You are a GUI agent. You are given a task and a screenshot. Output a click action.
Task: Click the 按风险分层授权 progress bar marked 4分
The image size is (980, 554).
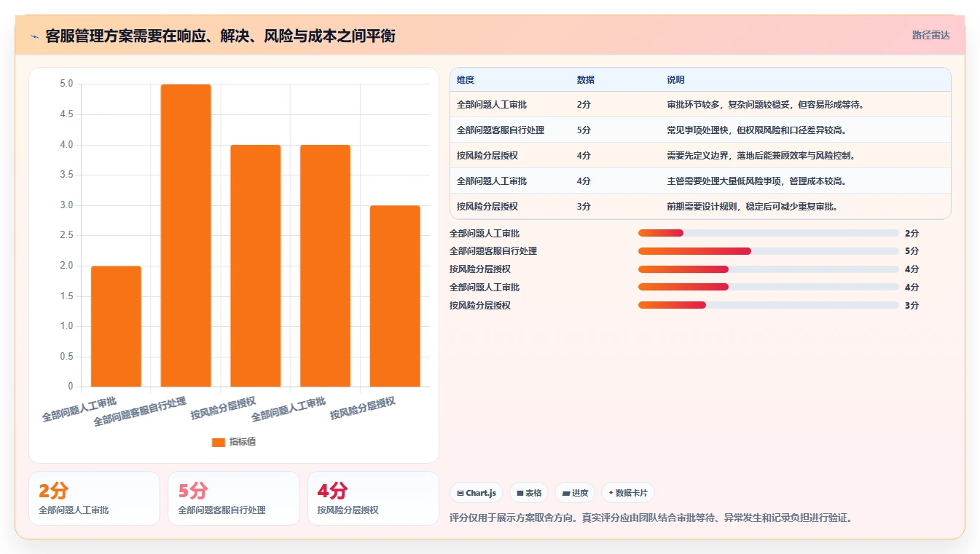tap(769, 269)
